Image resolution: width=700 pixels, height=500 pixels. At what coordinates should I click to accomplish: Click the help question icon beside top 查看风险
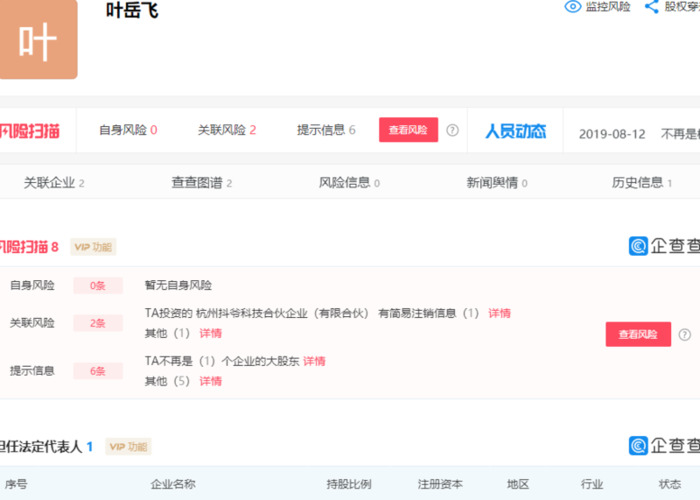(452, 130)
